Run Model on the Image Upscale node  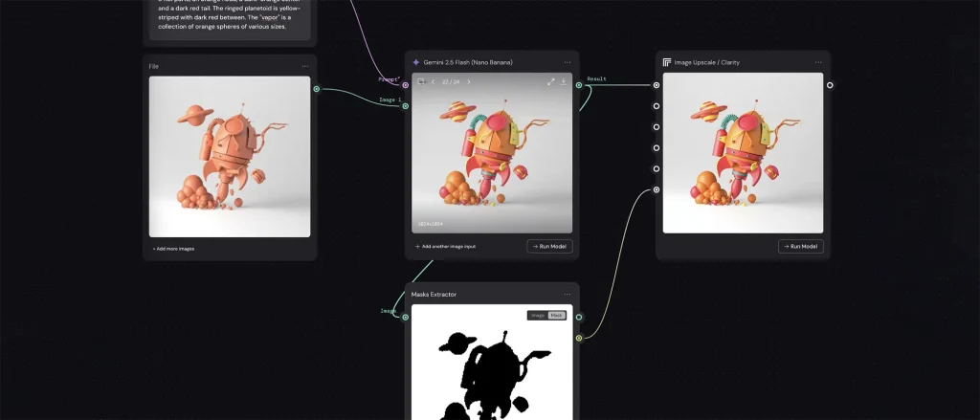[x=800, y=246]
